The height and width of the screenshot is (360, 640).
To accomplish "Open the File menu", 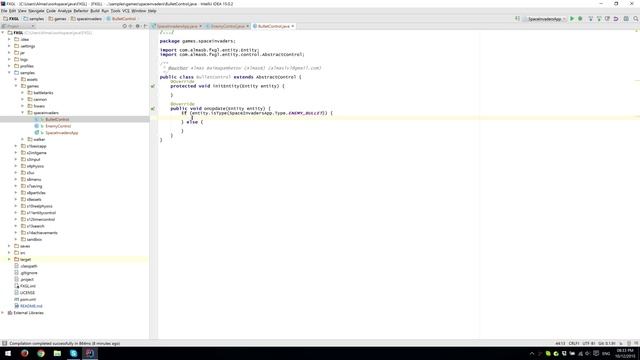I will pos(4,11).
